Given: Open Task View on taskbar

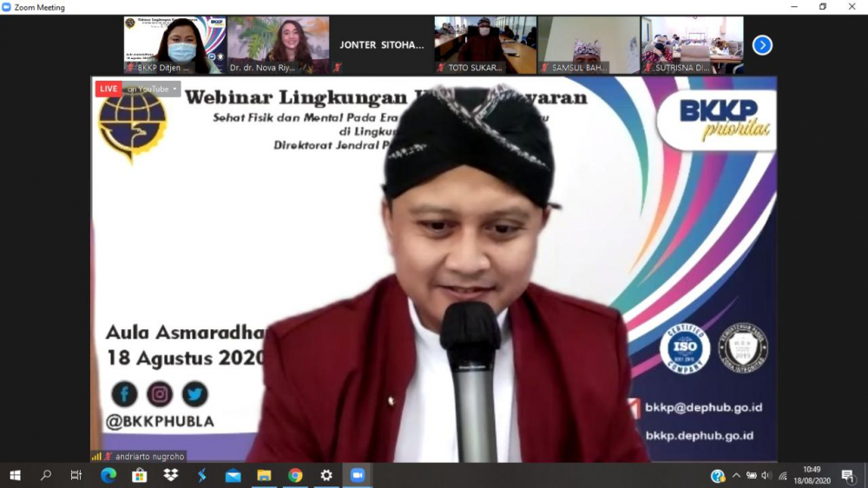Looking at the screenshot, I should click(x=76, y=475).
